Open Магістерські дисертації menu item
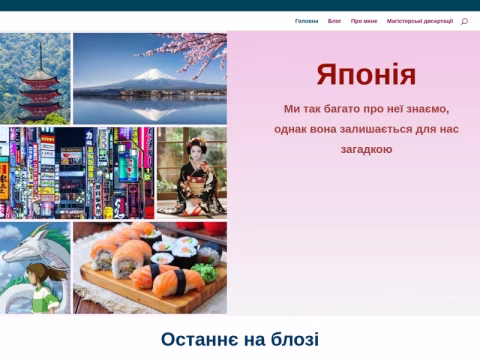 [x=420, y=21]
